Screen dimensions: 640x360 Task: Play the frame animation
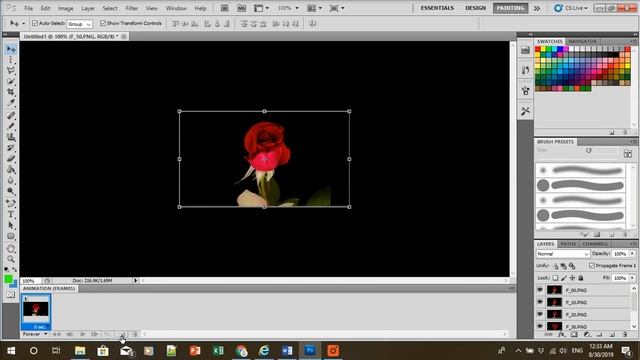point(82,334)
